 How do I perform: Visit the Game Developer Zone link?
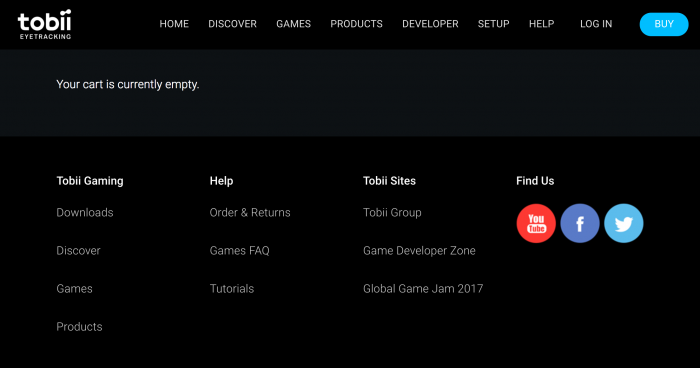[x=419, y=251]
